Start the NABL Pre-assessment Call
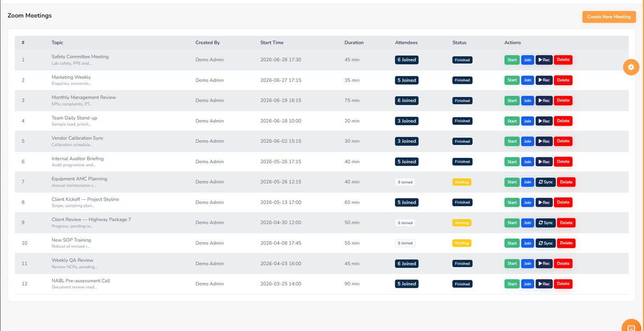The image size is (644, 331). click(512, 284)
